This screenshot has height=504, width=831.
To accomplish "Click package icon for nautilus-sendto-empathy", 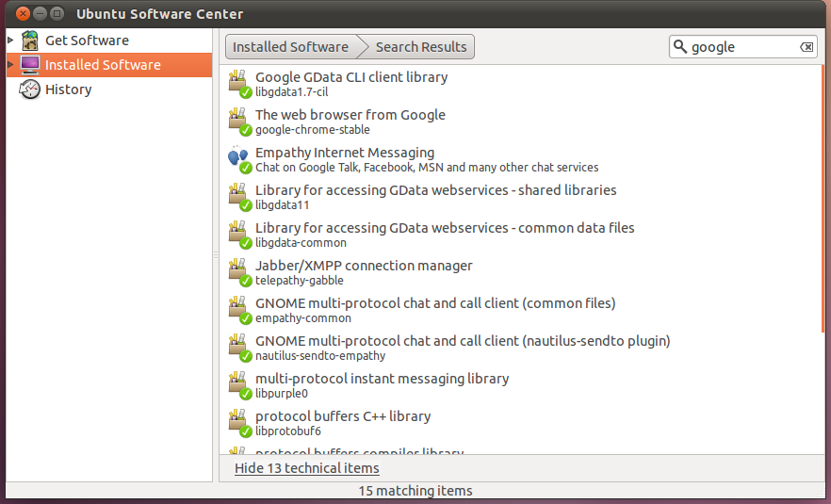I will pos(239,347).
